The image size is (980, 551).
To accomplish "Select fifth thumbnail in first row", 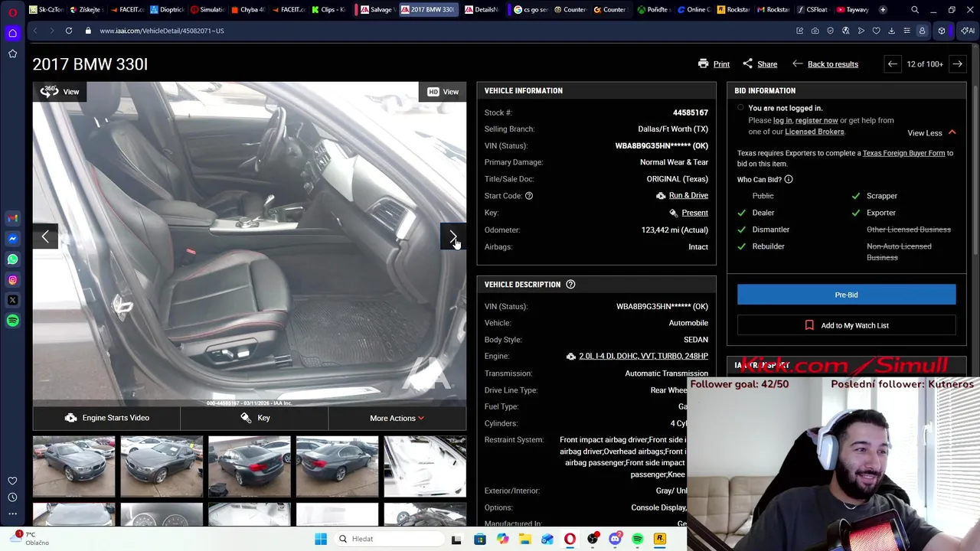I will click(425, 466).
